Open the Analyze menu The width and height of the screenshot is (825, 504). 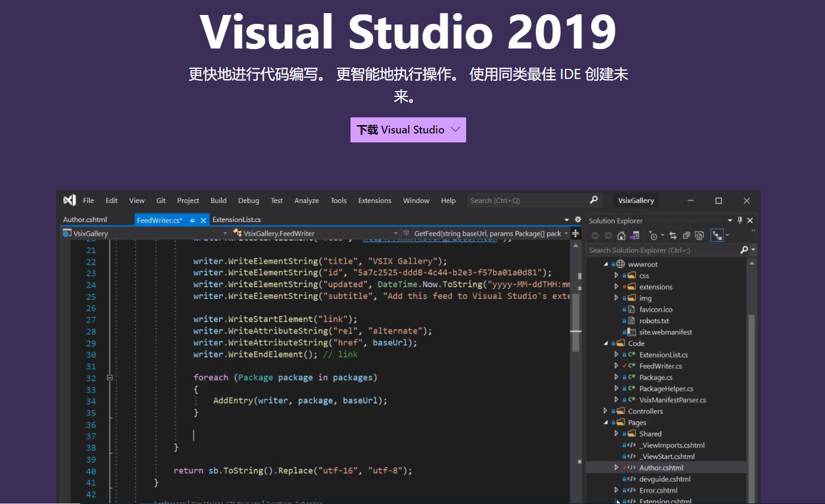[x=307, y=201]
